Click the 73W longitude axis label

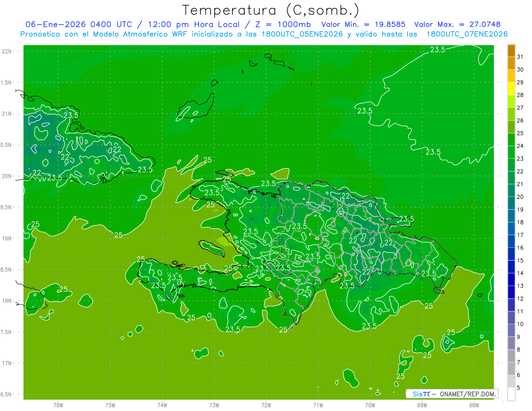click(x=214, y=405)
